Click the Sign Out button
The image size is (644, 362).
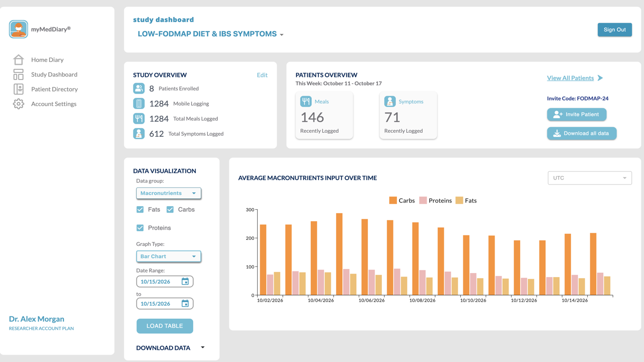(x=615, y=30)
